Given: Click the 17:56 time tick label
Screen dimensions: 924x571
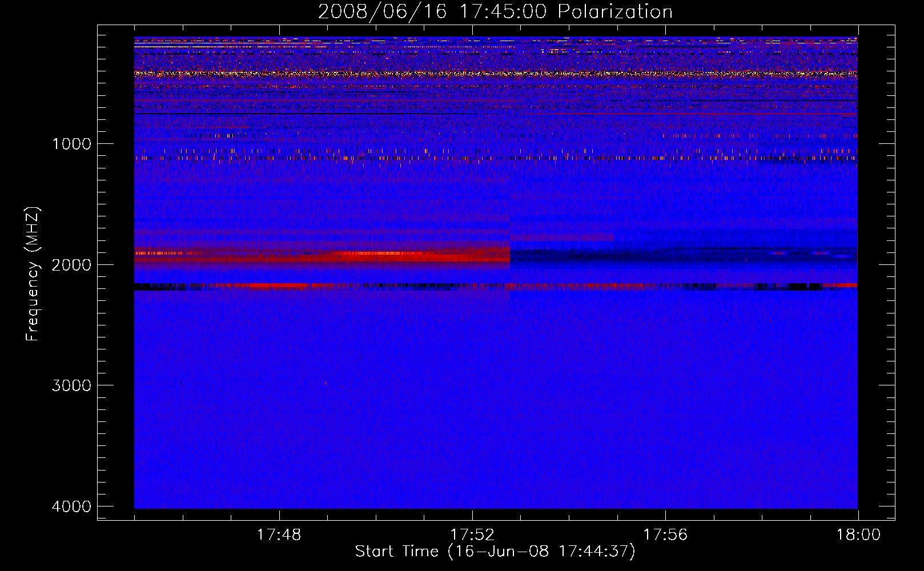Looking at the screenshot, I should (665, 535).
